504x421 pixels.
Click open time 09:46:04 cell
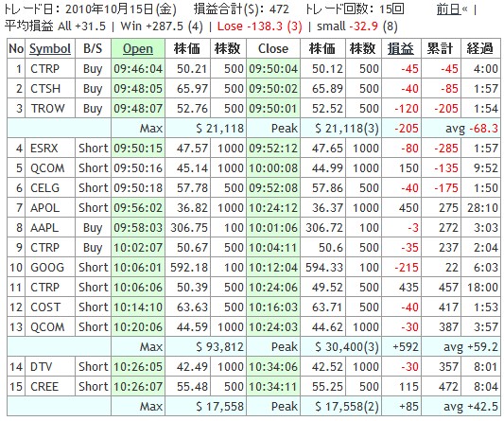tap(138, 69)
